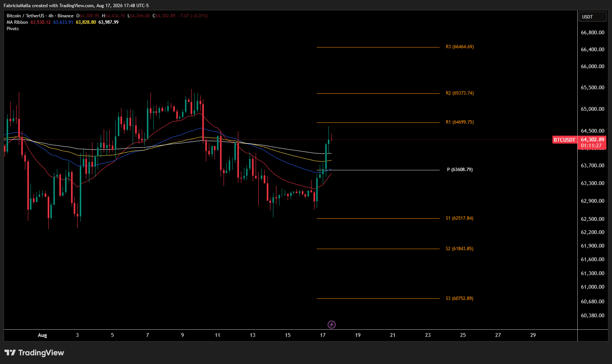Click the candle countdown timer 01:11:27

coord(591,145)
